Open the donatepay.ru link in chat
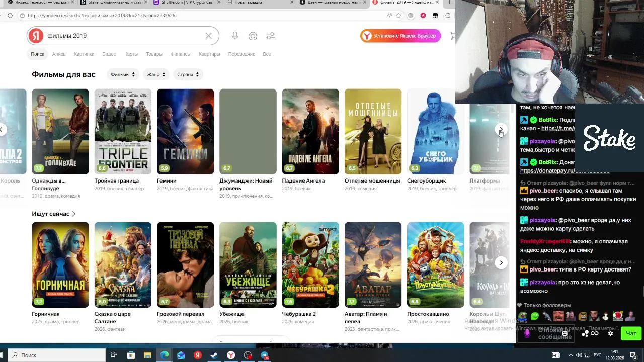Screen dimensions: 644x362 (x=565, y=171)
